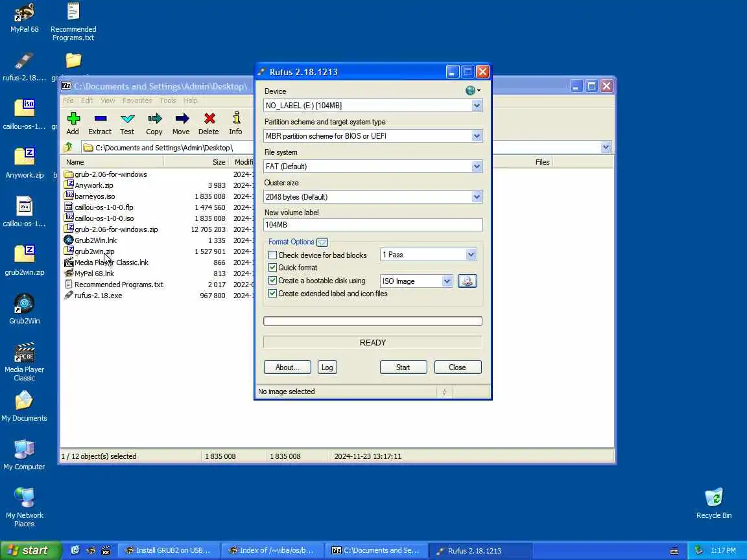Collapse the Format Options advanced toggle
The width and height of the screenshot is (747, 560).
tap(322, 242)
